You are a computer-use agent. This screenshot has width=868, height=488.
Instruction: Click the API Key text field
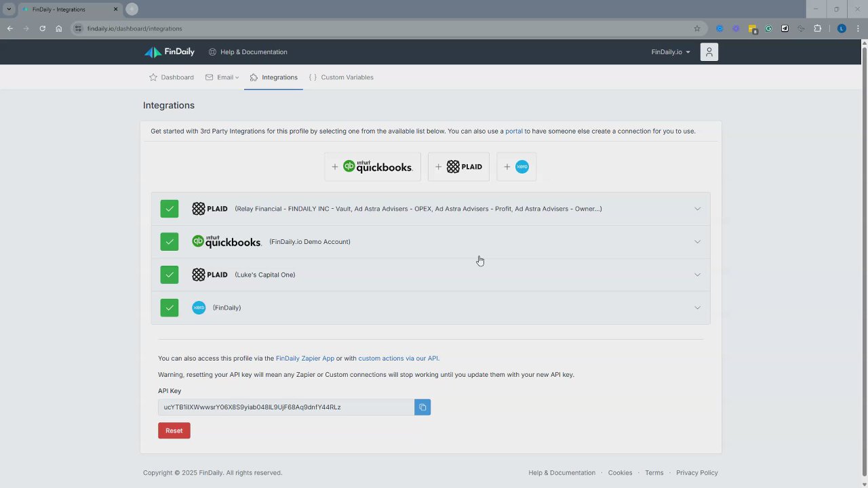click(286, 407)
